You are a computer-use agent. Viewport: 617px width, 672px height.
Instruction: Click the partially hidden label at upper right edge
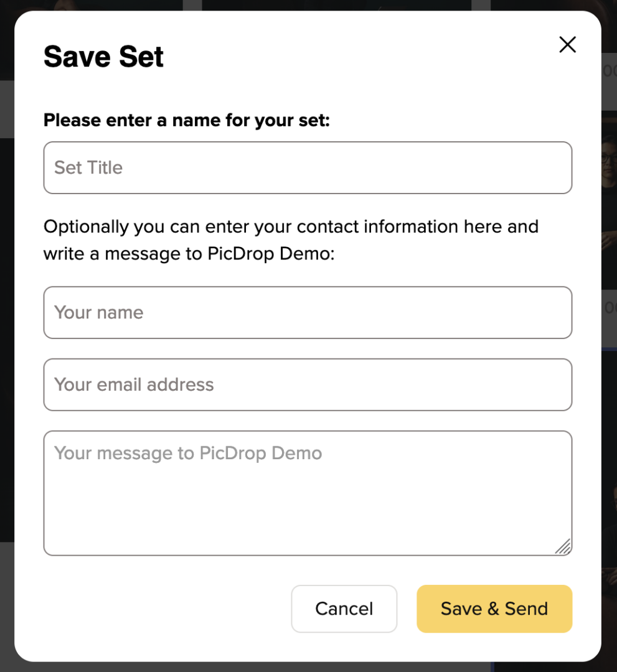[609, 71]
